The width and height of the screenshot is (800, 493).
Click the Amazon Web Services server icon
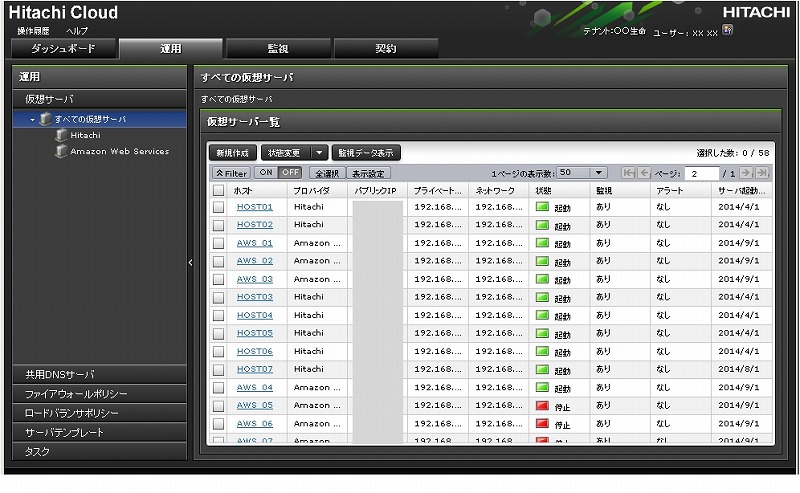[x=61, y=152]
